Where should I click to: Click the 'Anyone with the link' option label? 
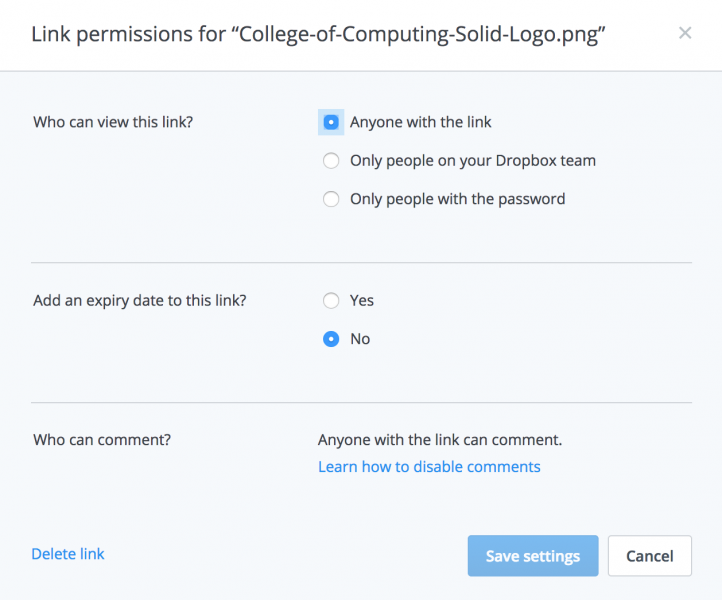click(x=420, y=122)
